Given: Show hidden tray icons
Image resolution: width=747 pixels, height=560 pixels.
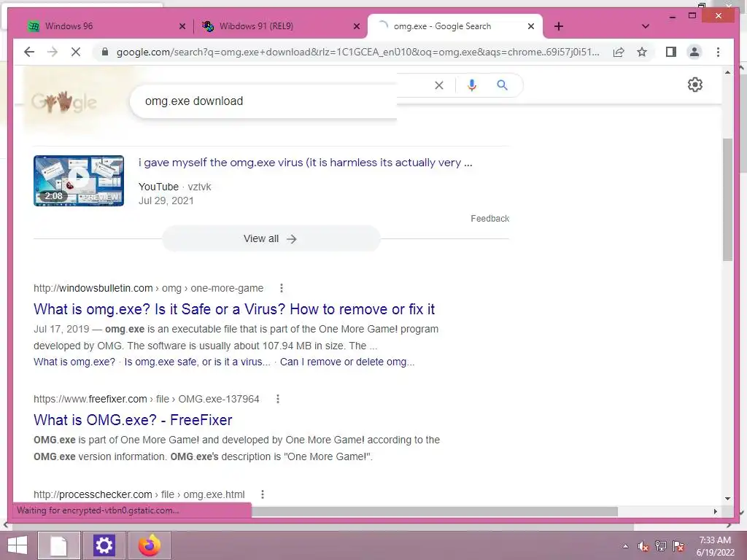Looking at the screenshot, I should pos(625,546).
